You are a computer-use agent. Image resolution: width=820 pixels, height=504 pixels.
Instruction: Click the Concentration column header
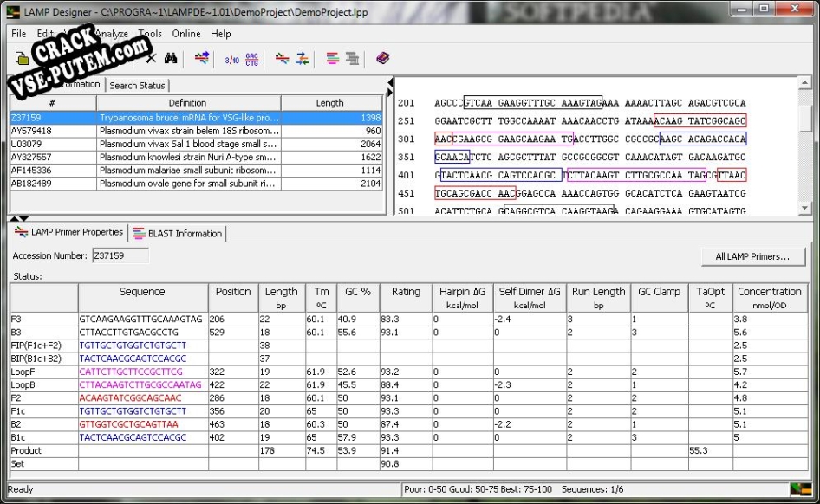point(770,298)
